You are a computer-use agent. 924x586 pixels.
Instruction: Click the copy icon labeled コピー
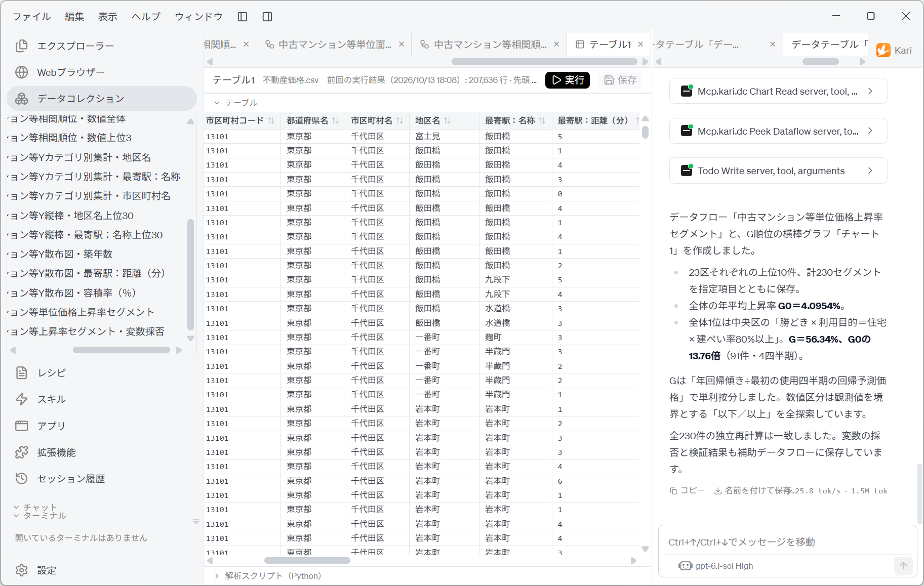(x=673, y=491)
